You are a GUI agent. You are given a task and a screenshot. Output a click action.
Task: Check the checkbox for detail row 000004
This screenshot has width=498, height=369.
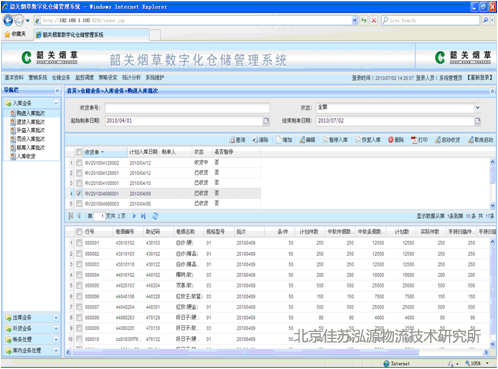(79, 275)
